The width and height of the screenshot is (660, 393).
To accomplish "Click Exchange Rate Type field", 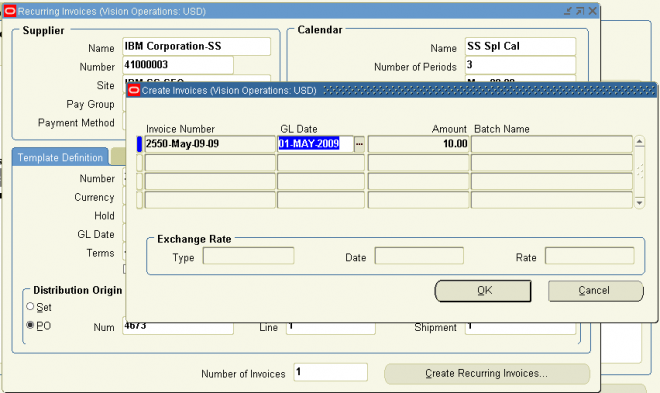I will pyautogui.click(x=248, y=256).
